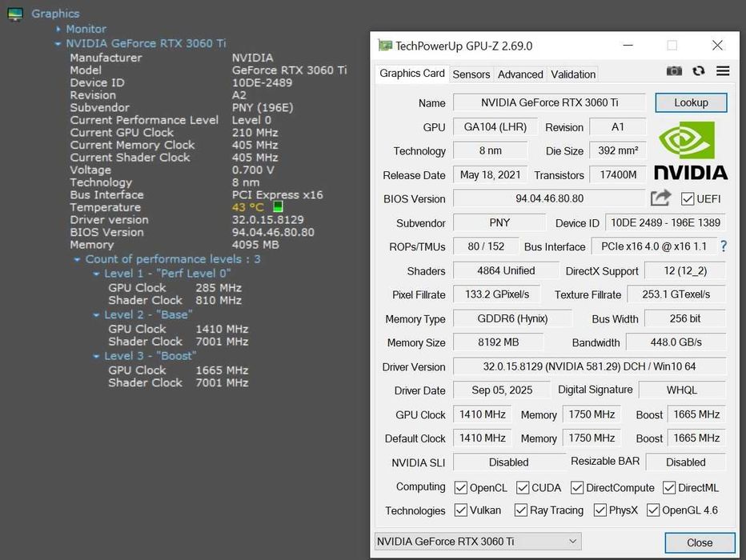The height and width of the screenshot is (560, 746).
Task: Click the NVIDIA SLI Disabled field
Action: tap(508, 462)
